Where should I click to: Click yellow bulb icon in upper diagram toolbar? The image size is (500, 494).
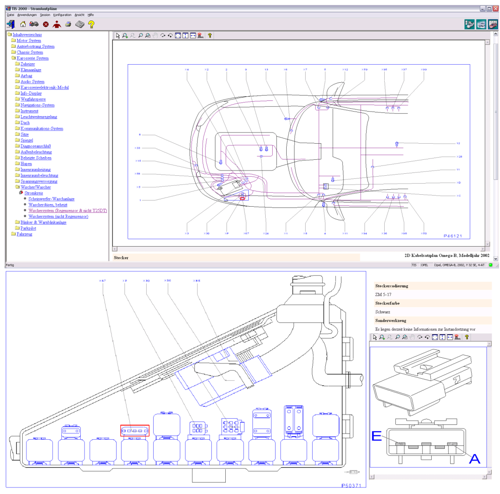(x=210, y=35)
